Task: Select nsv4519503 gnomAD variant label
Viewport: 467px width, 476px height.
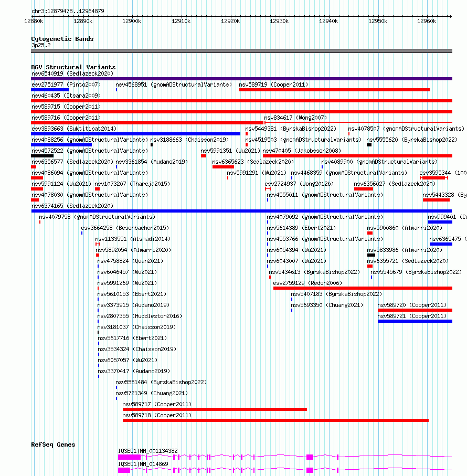Action: tap(303, 140)
